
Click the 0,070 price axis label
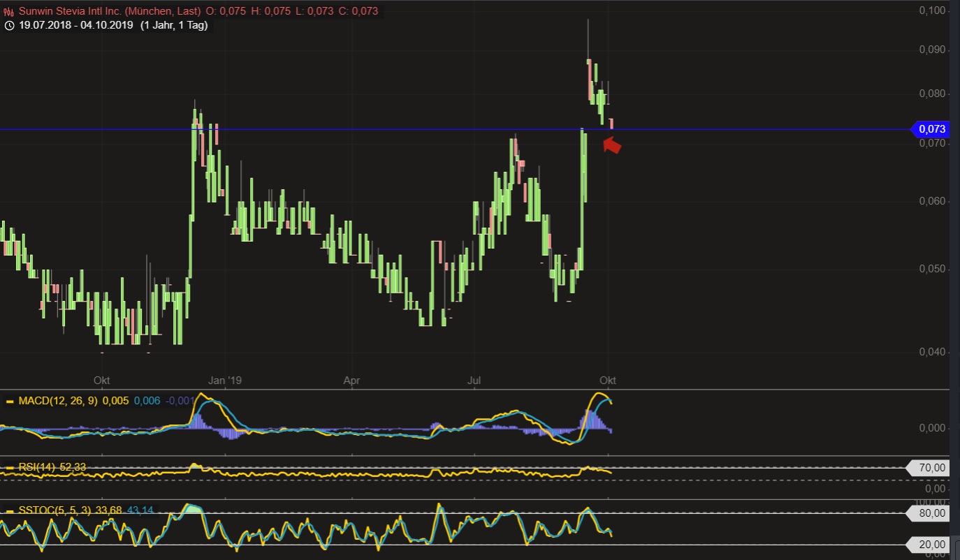(x=932, y=144)
